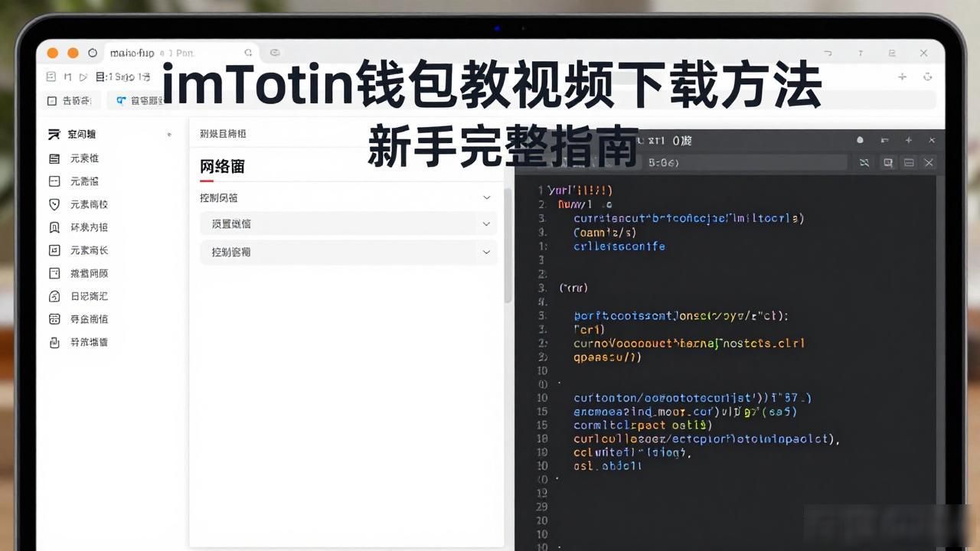Reload the maho-fup browser tab

[x=248, y=53]
